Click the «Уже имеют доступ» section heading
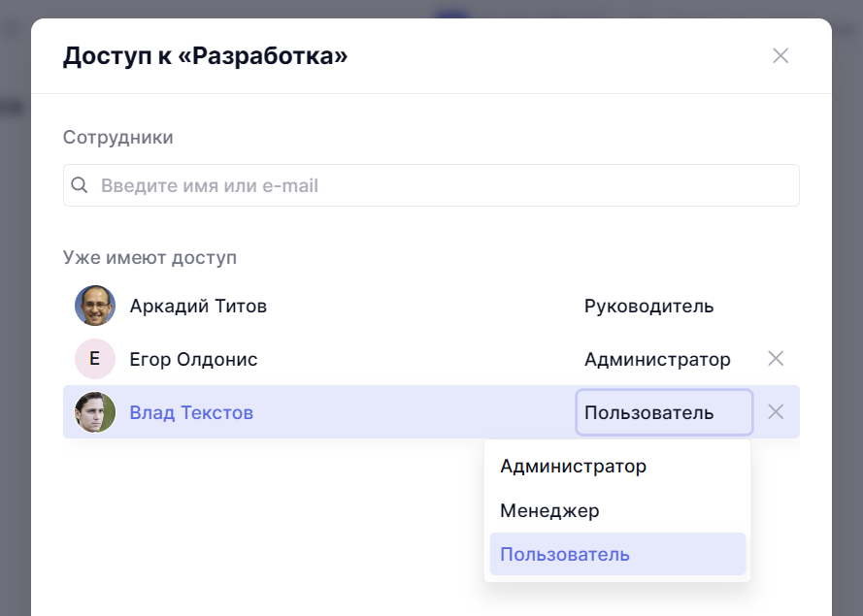Image resolution: width=863 pixels, height=616 pixels. point(149,258)
